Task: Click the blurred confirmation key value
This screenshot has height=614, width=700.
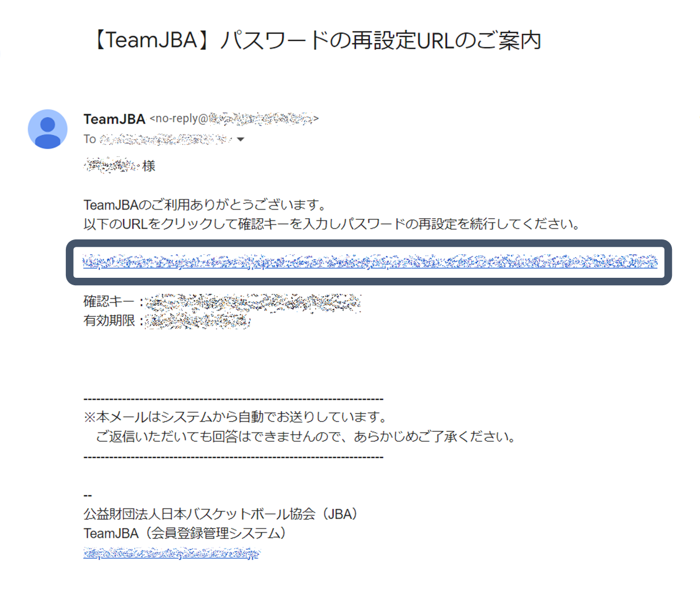Action: pyautogui.click(x=253, y=302)
